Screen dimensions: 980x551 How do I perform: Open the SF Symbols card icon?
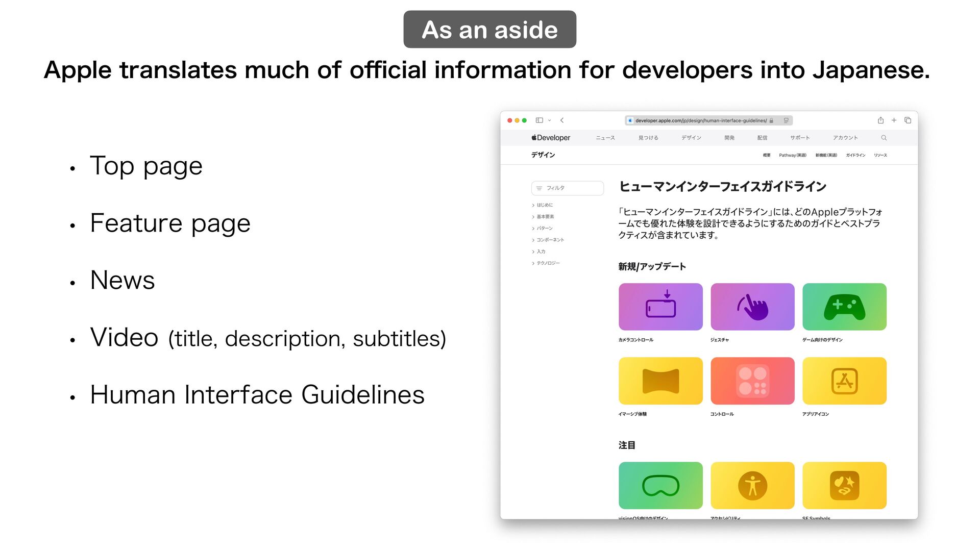click(844, 486)
